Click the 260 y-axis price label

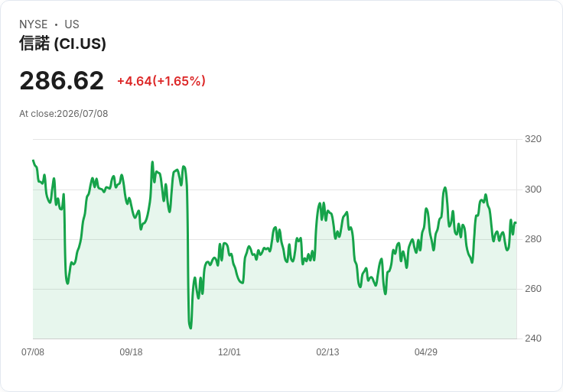pos(533,289)
